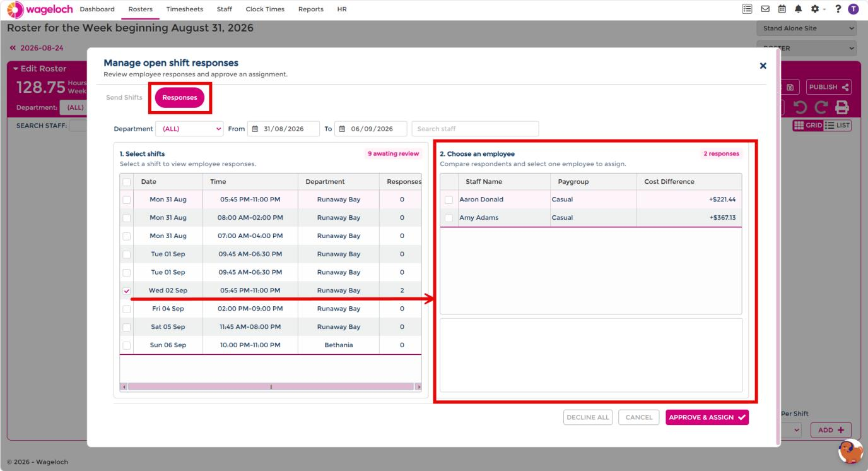
Task: Click the Cost Difference column header
Action: (x=689, y=182)
